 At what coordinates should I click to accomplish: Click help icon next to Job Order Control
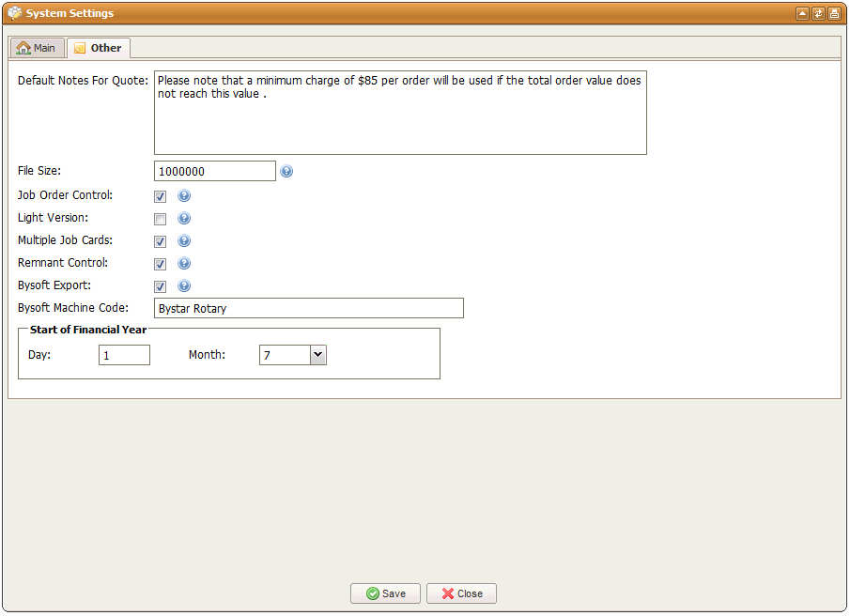184,196
